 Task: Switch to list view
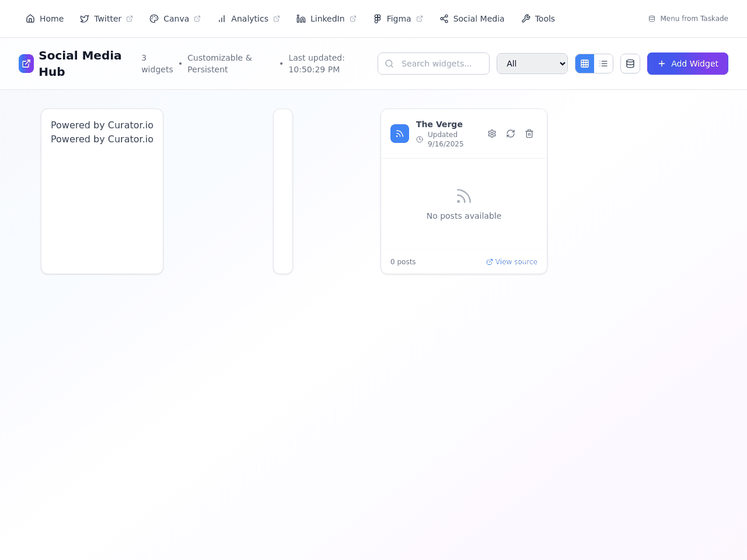tap(603, 64)
